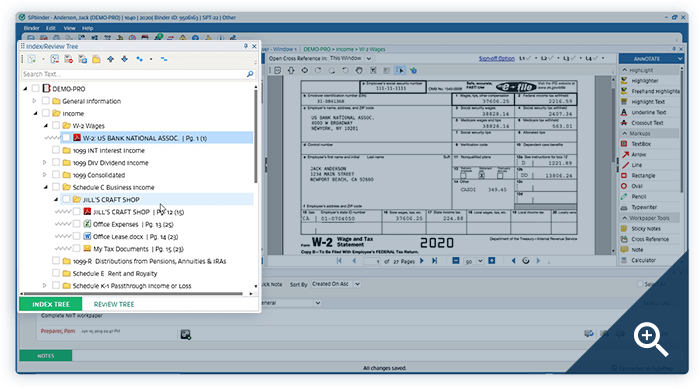Tick the W-2 Wages folder checkbox
This screenshot has width=700, height=389.
56,125
